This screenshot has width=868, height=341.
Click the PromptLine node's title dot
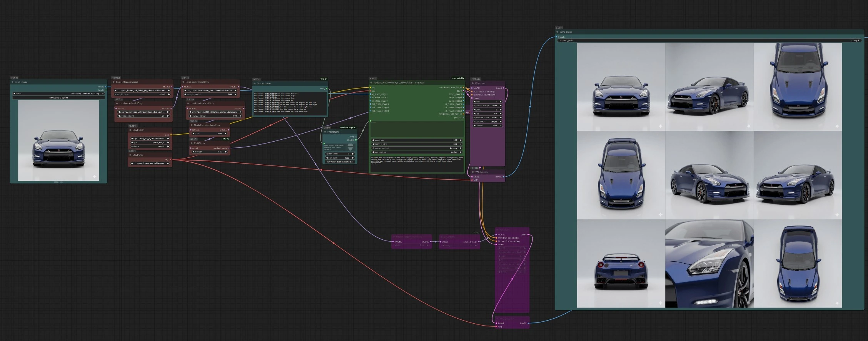[x=325, y=132]
